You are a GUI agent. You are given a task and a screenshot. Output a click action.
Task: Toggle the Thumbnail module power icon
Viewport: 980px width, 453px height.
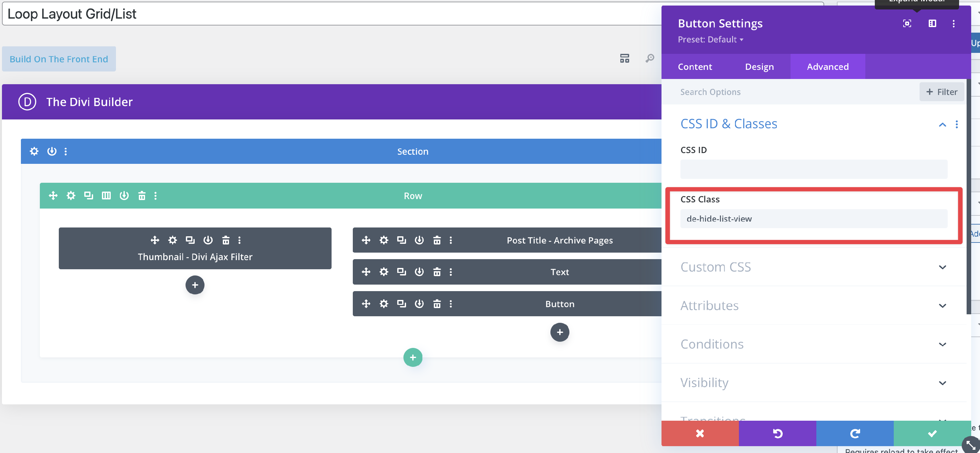208,240
